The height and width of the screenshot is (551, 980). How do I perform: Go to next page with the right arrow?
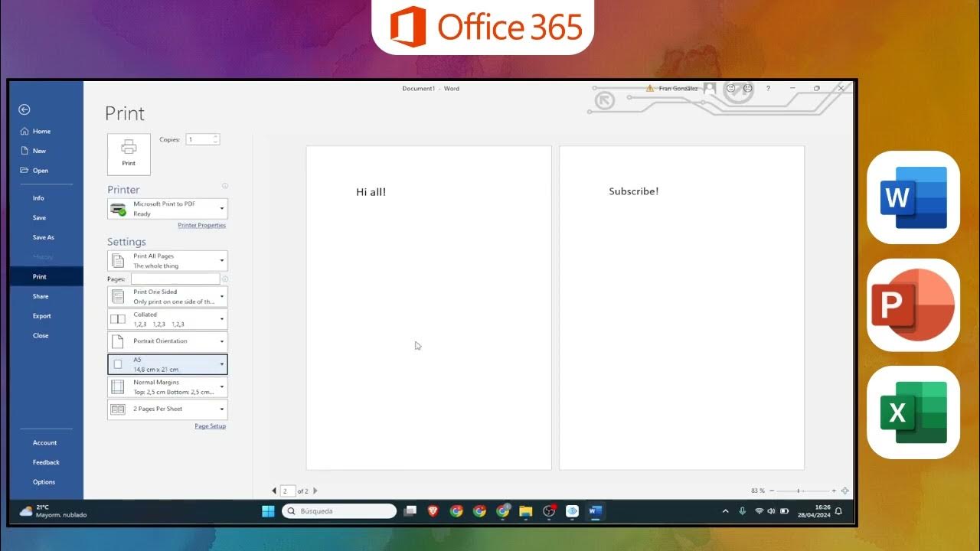[315, 491]
